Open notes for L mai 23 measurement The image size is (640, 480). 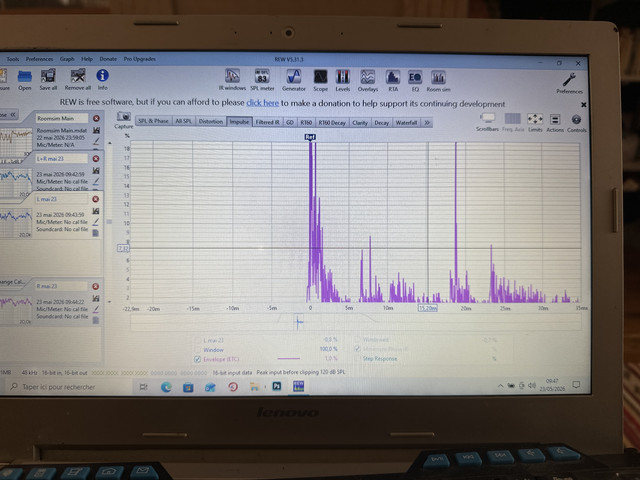click(x=96, y=233)
